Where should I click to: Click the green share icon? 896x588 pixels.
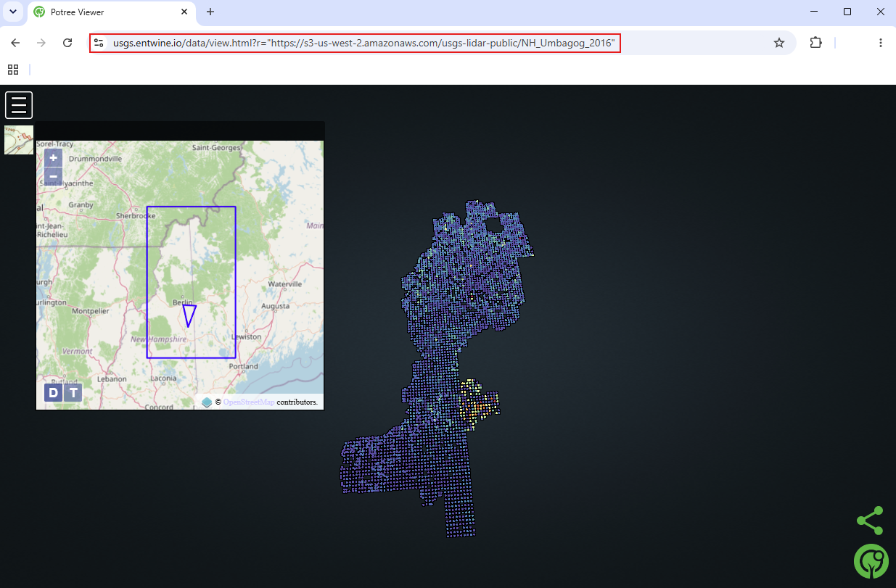tap(870, 521)
